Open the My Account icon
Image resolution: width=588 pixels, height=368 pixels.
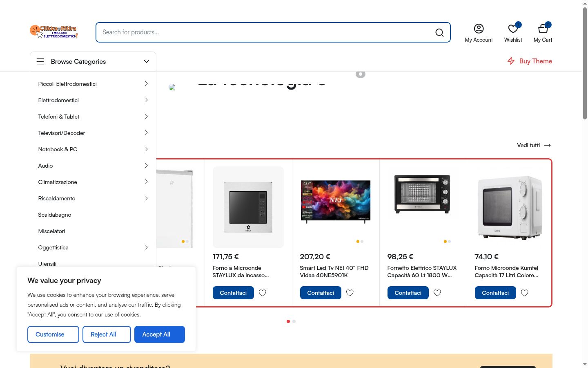(479, 29)
